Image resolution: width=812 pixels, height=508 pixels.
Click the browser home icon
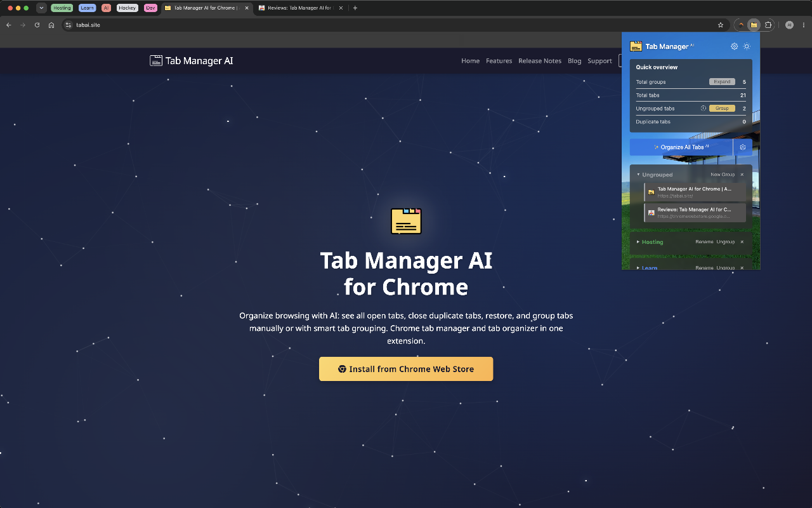(x=51, y=25)
